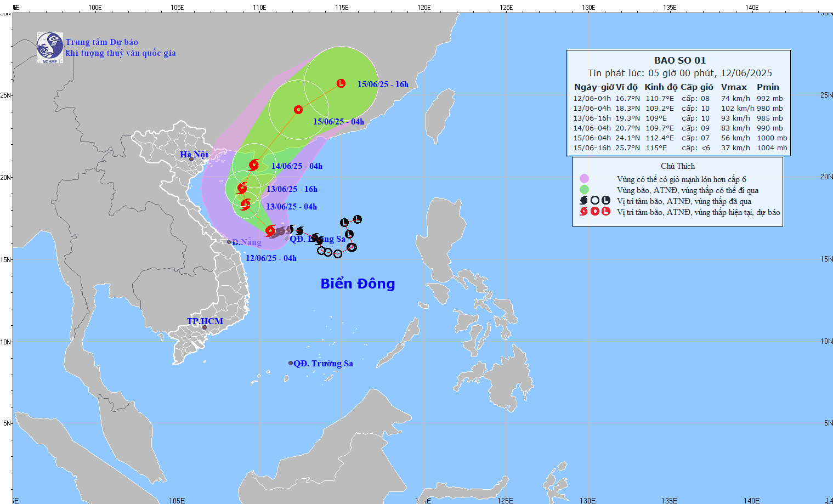This screenshot has height=504, width=833.
Task: Click the red L low-pressure marker at 15/06/25 - 16h
Action: (341, 83)
